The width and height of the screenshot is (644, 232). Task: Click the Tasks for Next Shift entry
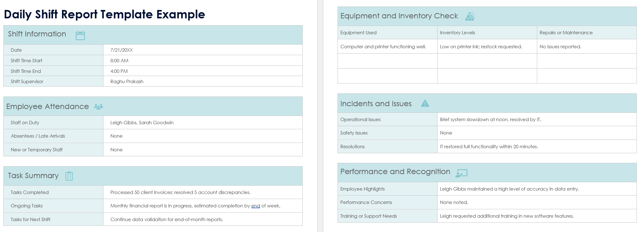click(167, 220)
